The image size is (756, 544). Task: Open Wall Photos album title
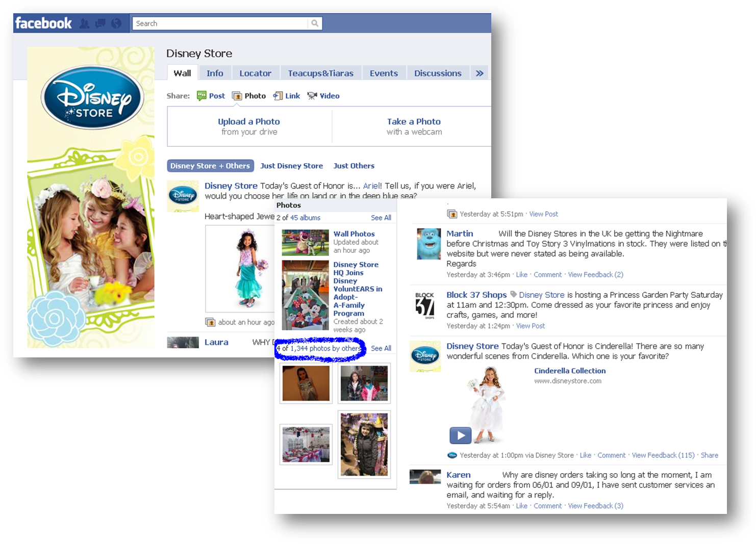click(354, 234)
